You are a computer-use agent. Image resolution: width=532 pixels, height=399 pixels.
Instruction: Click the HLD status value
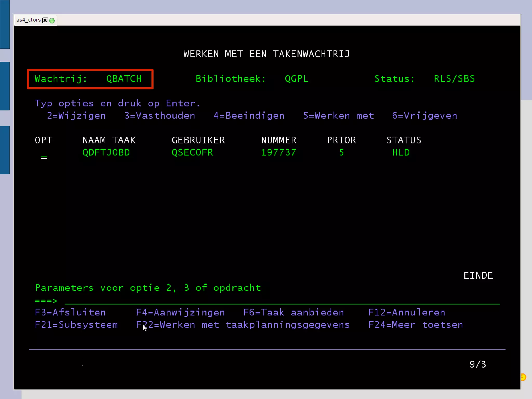(x=401, y=152)
